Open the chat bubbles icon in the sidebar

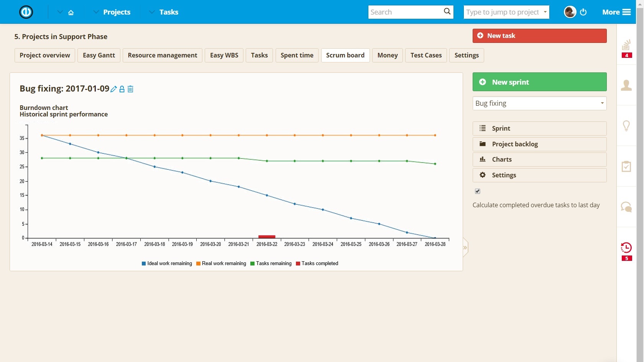pos(626,207)
